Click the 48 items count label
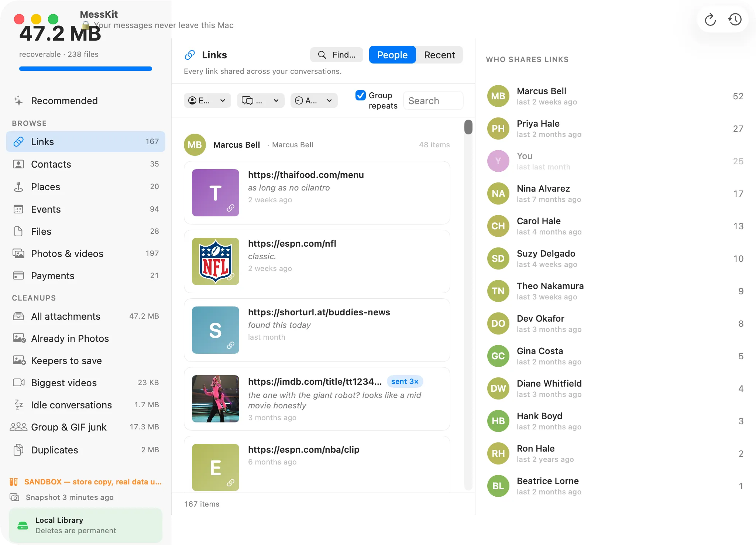Screen dimensions: 756x545 (x=434, y=145)
